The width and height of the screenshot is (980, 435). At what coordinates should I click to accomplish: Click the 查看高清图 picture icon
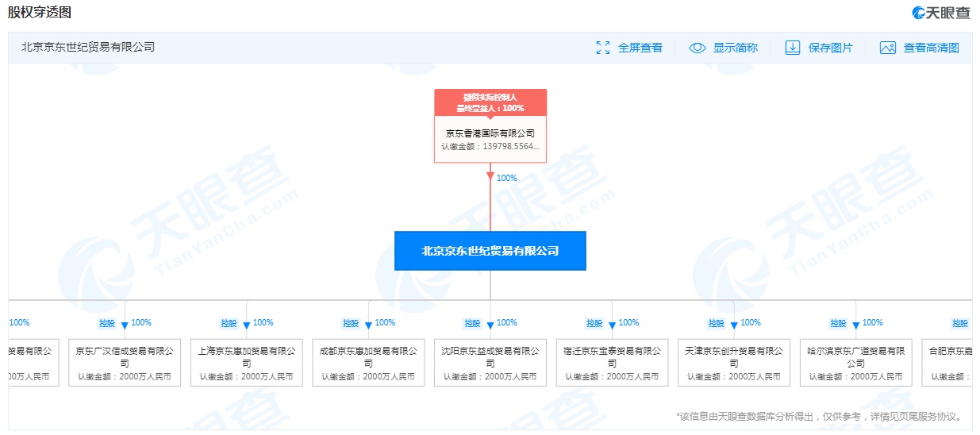point(887,48)
